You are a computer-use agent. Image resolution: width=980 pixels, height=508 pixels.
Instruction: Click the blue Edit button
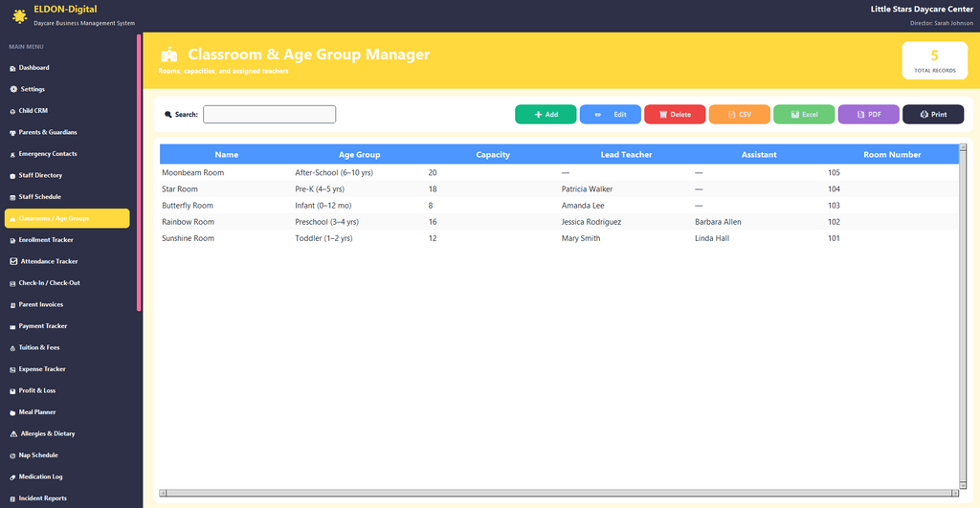point(610,115)
